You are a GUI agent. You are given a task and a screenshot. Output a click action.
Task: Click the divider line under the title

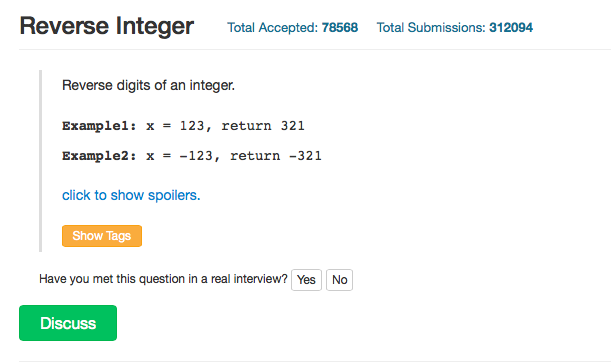click(x=315, y=49)
